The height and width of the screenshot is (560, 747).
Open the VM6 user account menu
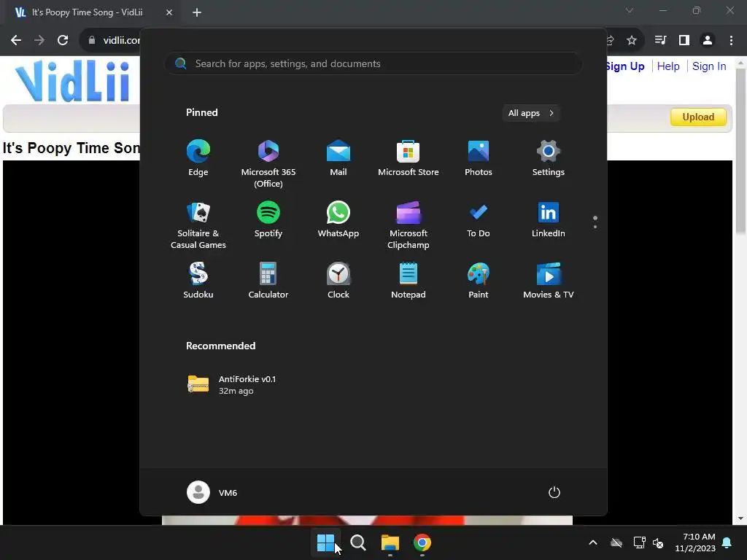[x=212, y=492]
